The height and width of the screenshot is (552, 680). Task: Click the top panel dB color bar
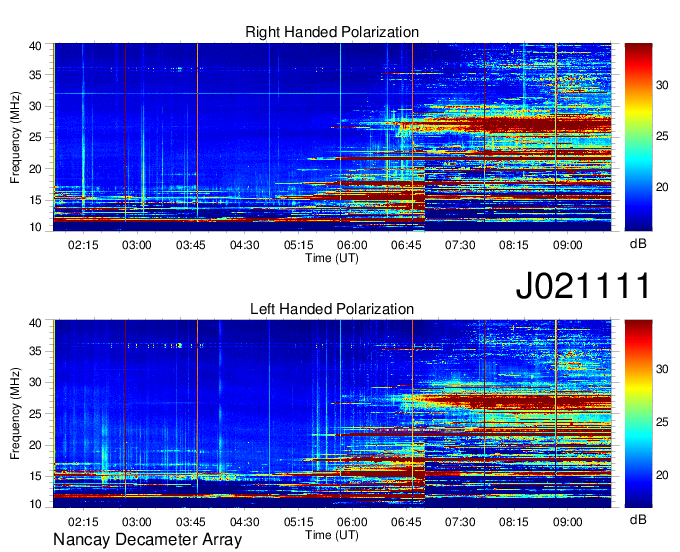[x=638, y=137]
